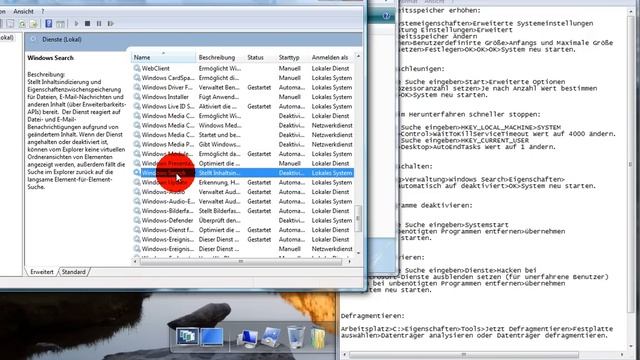Click 'Desktop>AutoEndTasks' line in Notepad

(478, 147)
